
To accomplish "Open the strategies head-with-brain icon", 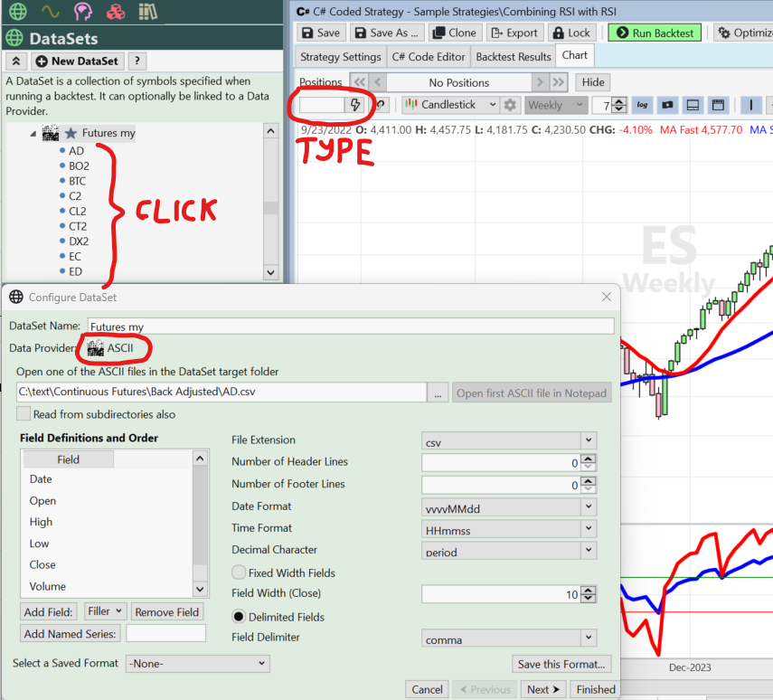I will pos(83,11).
